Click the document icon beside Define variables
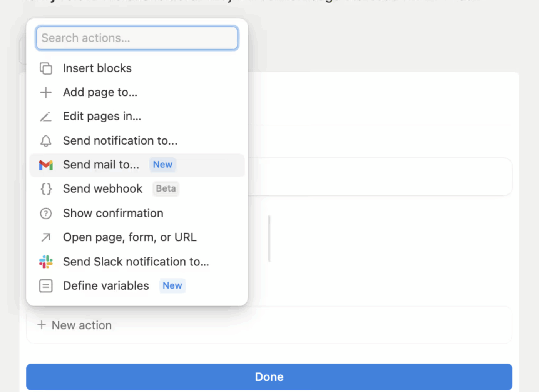Viewport: 539px width, 392px height. tap(46, 286)
